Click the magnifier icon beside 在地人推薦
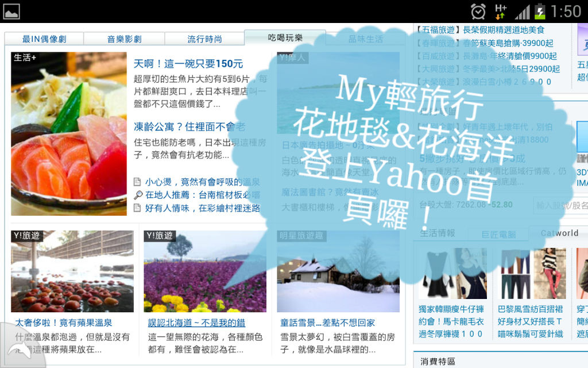The height and width of the screenshot is (368, 588). [138, 195]
